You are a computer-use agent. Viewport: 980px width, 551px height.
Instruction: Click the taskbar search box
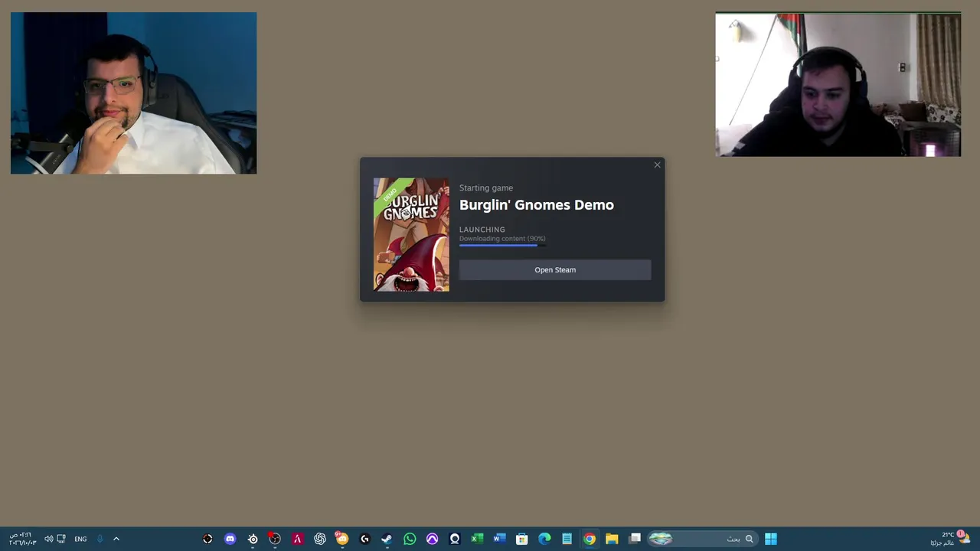coord(702,539)
